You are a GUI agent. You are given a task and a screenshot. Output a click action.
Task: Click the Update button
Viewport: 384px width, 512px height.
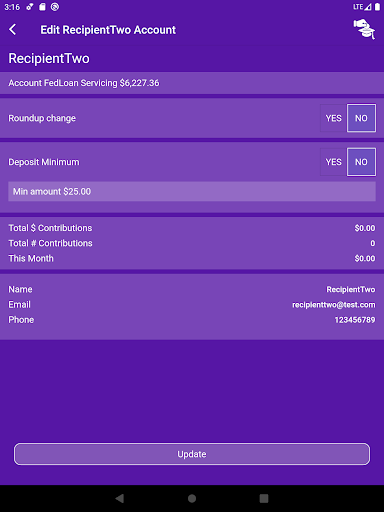click(192, 454)
